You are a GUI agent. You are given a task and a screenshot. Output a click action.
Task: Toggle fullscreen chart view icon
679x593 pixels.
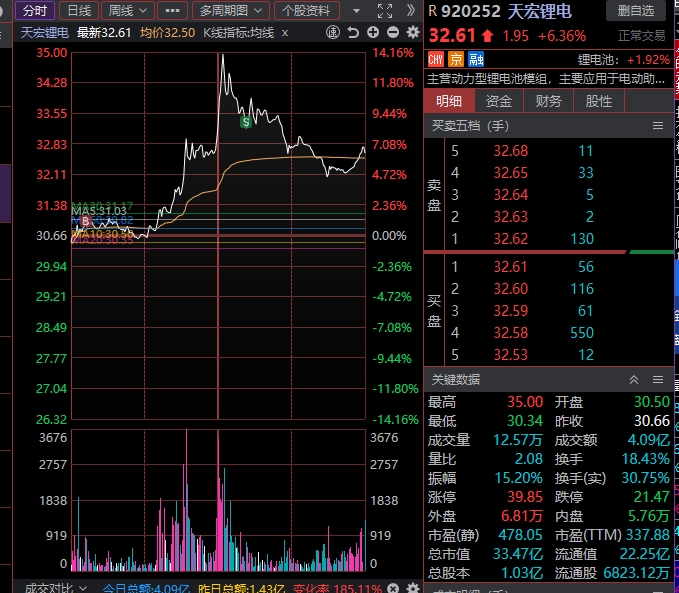(385, 11)
